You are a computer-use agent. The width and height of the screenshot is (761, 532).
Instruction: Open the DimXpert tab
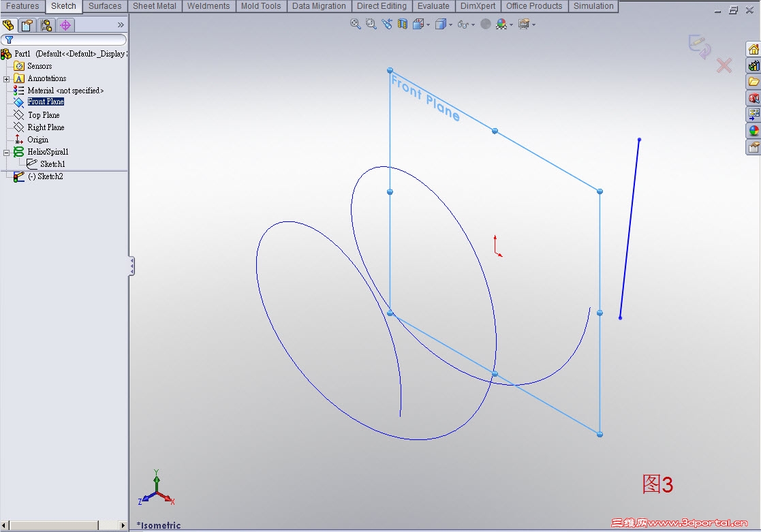pos(478,6)
